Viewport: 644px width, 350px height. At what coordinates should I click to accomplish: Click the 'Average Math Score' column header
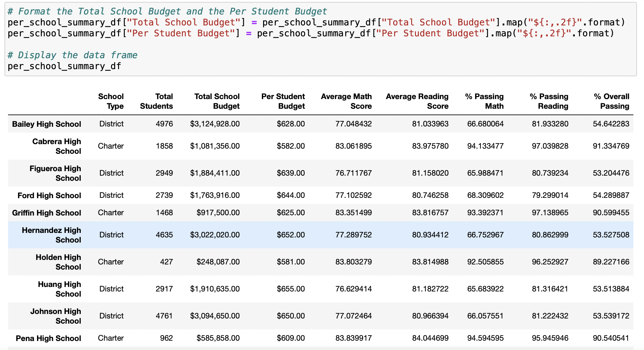point(346,101)
